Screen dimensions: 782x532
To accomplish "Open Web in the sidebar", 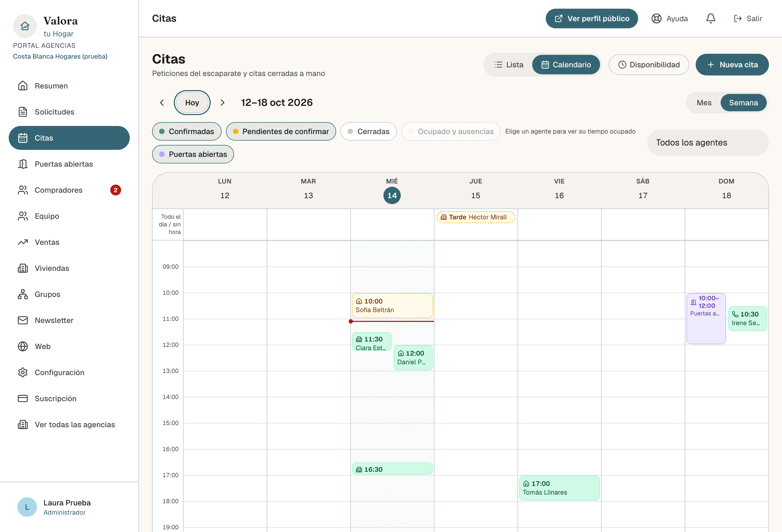I will [x=69, y=346].
